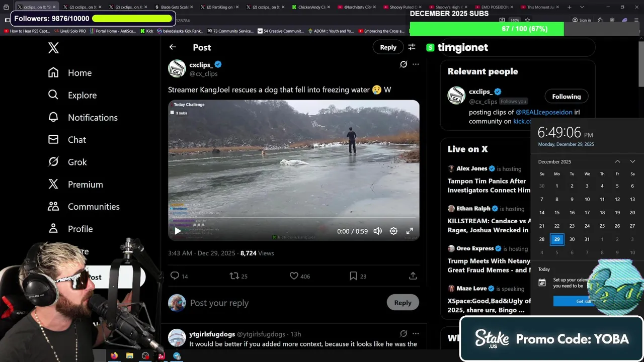Open Communities in the X sidebar
Screen dimensions: 644x362
point(84,207)
